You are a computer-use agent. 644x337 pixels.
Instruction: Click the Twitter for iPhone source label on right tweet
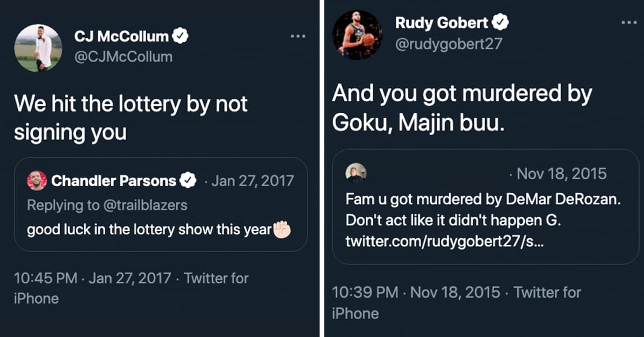tap(547, 293)
